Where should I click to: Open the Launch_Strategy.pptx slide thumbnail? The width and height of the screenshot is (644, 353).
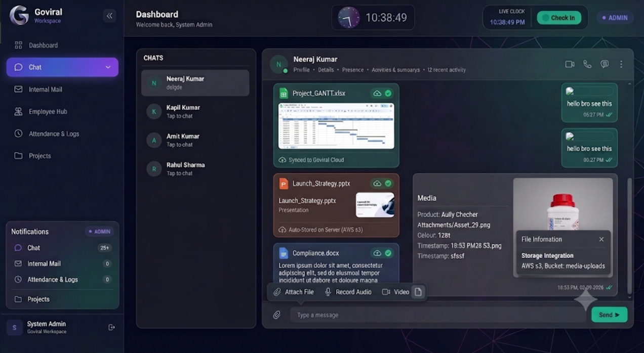point(375,205)
